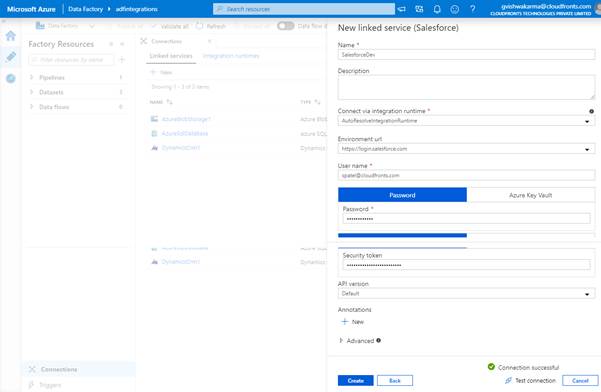Click the info icon next to Advanced
Screen dimensions: 601x392
(x=378, y=340)
